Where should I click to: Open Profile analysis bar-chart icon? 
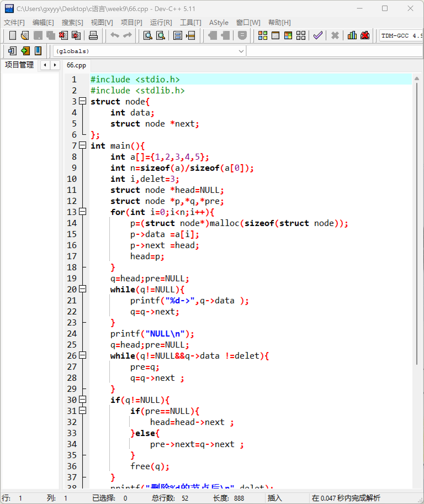click(x=352, y=35)
